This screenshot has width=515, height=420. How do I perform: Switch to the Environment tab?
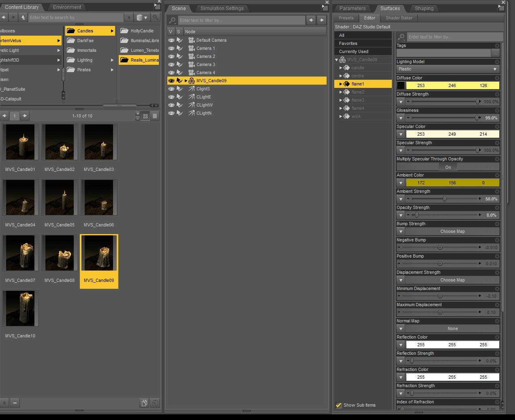coord(67,7)
